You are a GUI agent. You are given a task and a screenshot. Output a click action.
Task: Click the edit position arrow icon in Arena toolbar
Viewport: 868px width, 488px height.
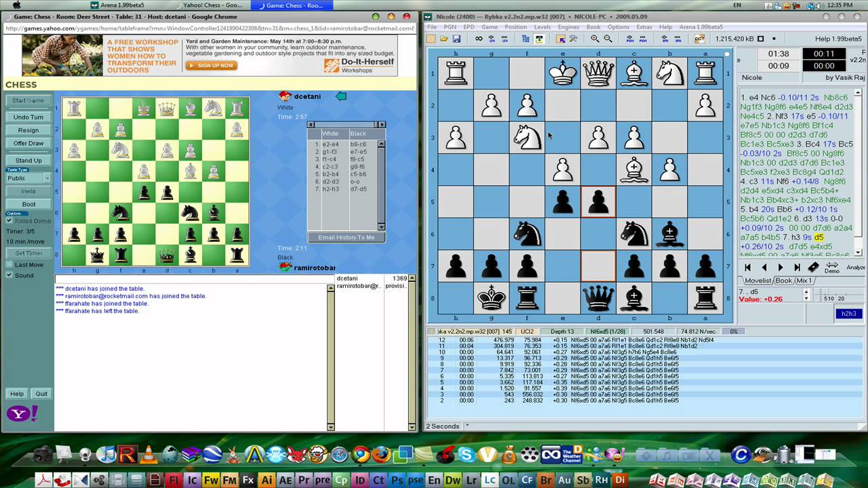[x=560, y=39]
